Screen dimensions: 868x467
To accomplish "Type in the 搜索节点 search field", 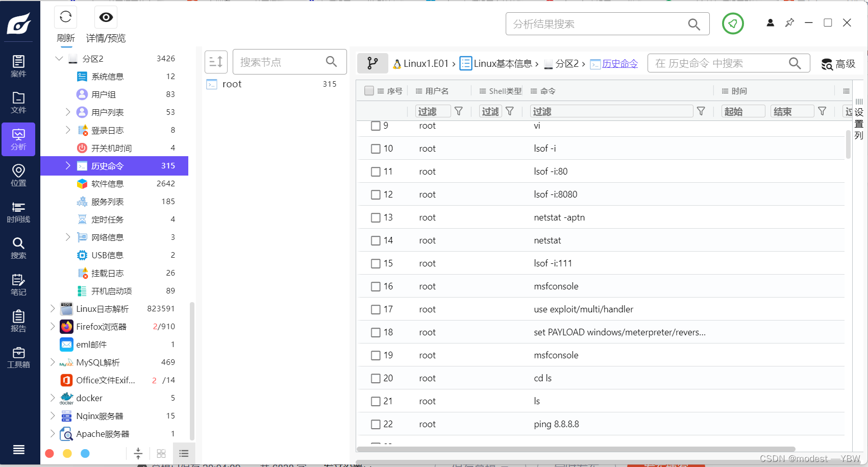I will coord(281,62).
